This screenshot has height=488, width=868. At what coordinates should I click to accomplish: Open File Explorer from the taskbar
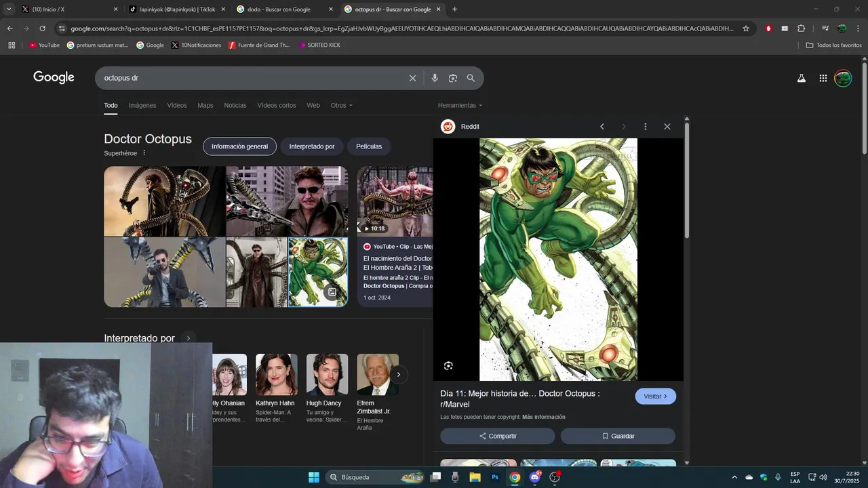[x=475, y=477]
